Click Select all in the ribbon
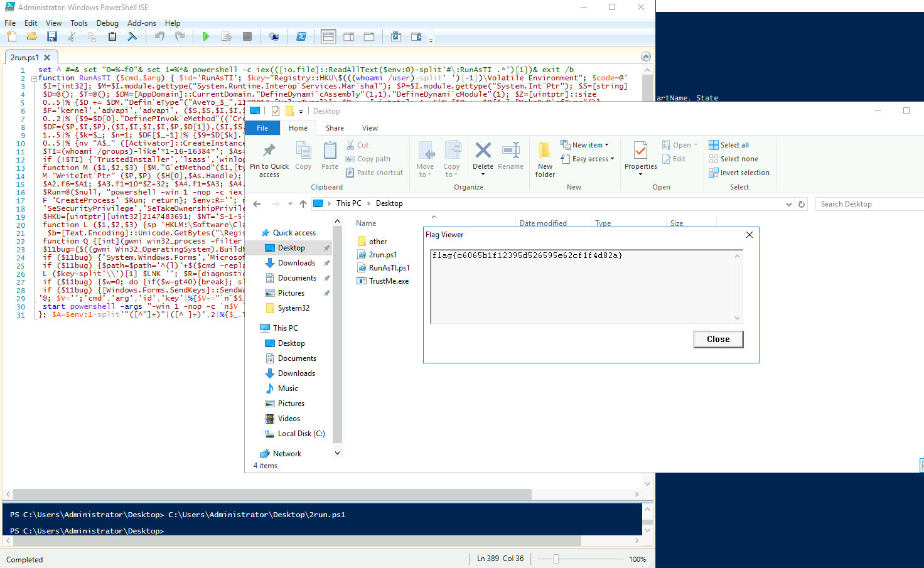The image size is (924, 568). (x=729, y=145)
